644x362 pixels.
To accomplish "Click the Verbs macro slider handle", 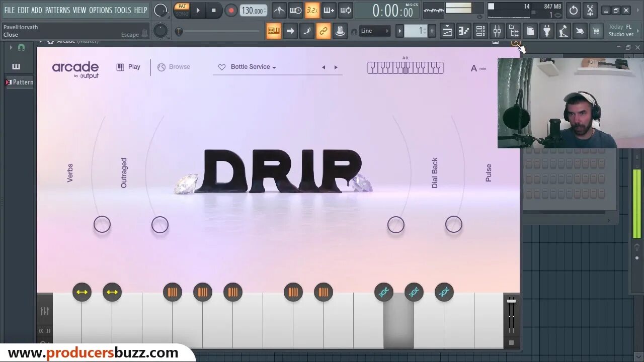I will [x=102, y=224].
